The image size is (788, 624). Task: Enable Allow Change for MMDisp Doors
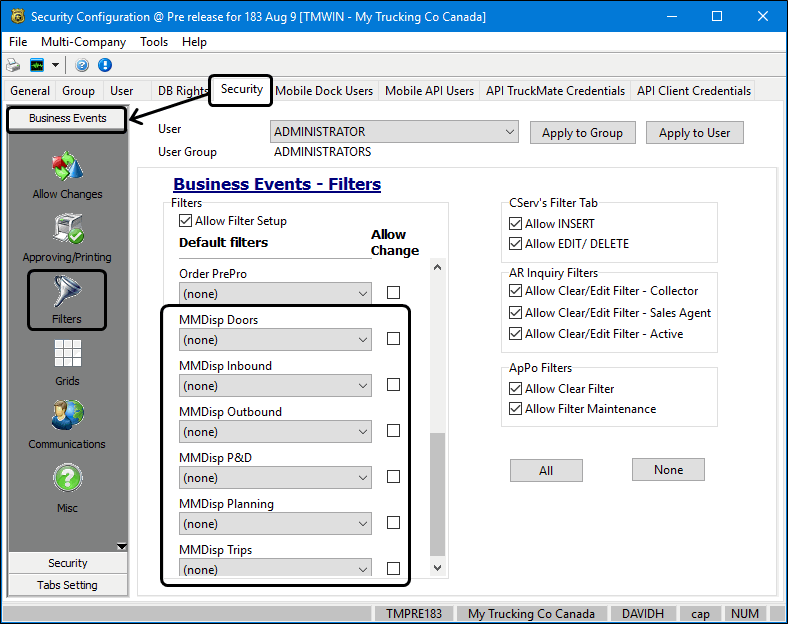(x=393, y=339)
